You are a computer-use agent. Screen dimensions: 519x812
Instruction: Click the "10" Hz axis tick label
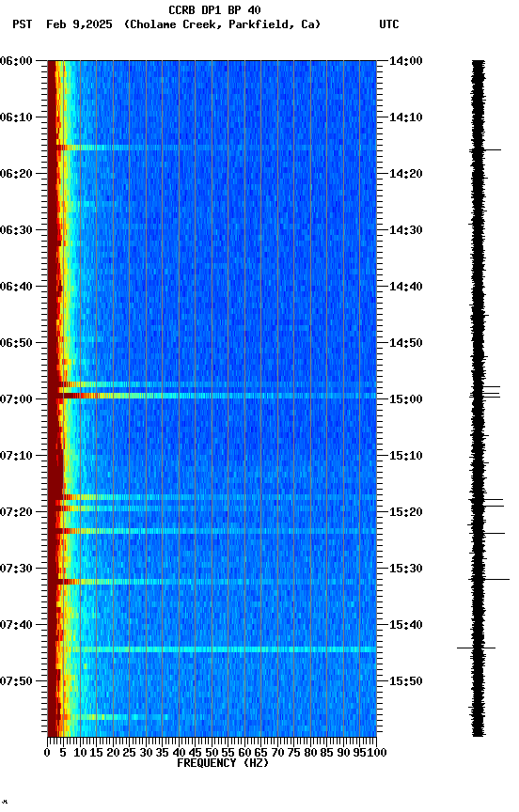click(80, 754)
